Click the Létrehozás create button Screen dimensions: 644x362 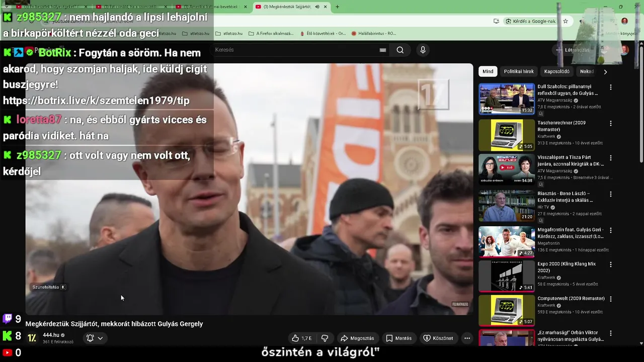(573, 50)
